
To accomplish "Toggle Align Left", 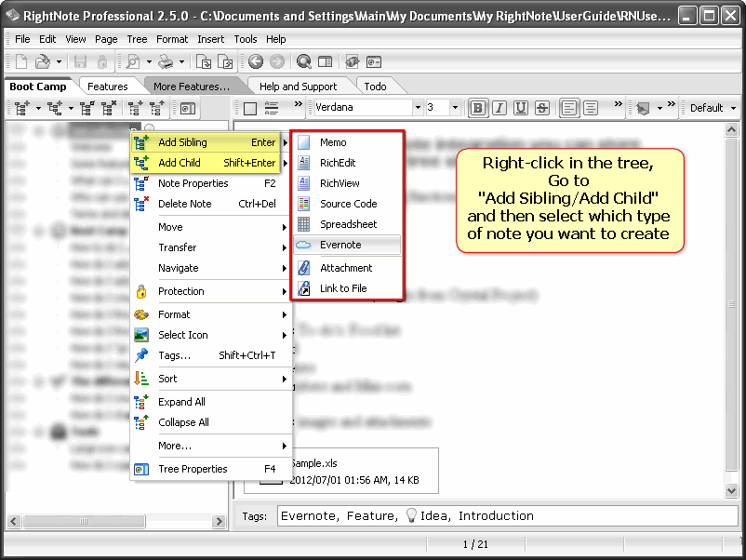I will tap(568, 108).
